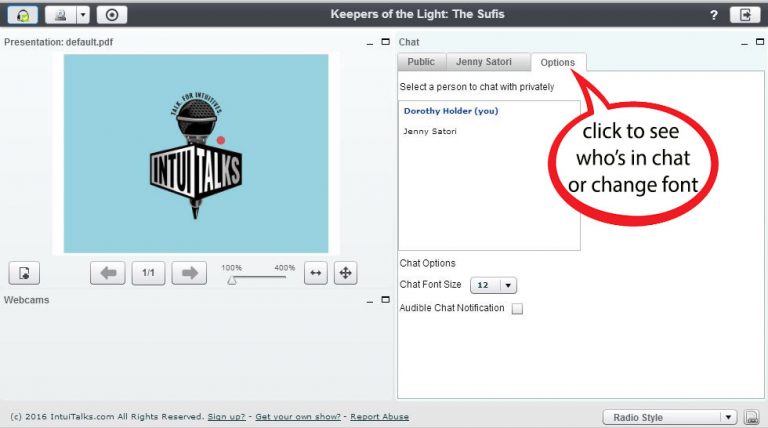Image resolution: width=768 pixels, height=428 pixels.
Task: Open the Get your own show? link
Action: tap(298, 417)
